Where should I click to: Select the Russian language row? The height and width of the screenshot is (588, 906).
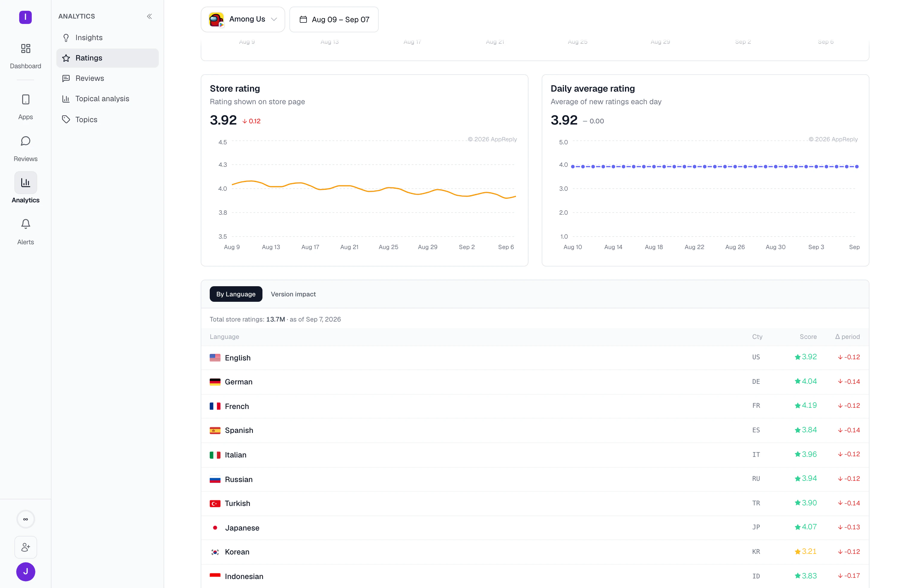(x=535, y=479)
